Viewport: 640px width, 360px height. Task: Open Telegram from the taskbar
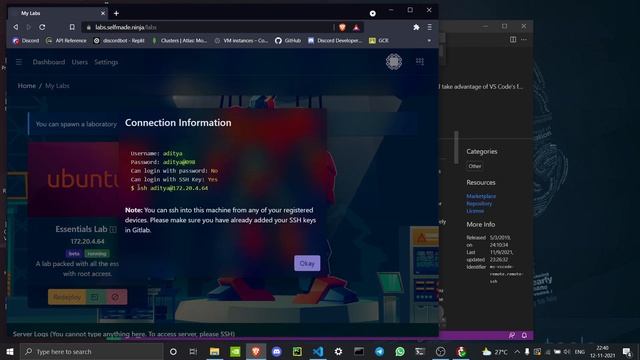point(379,351)
